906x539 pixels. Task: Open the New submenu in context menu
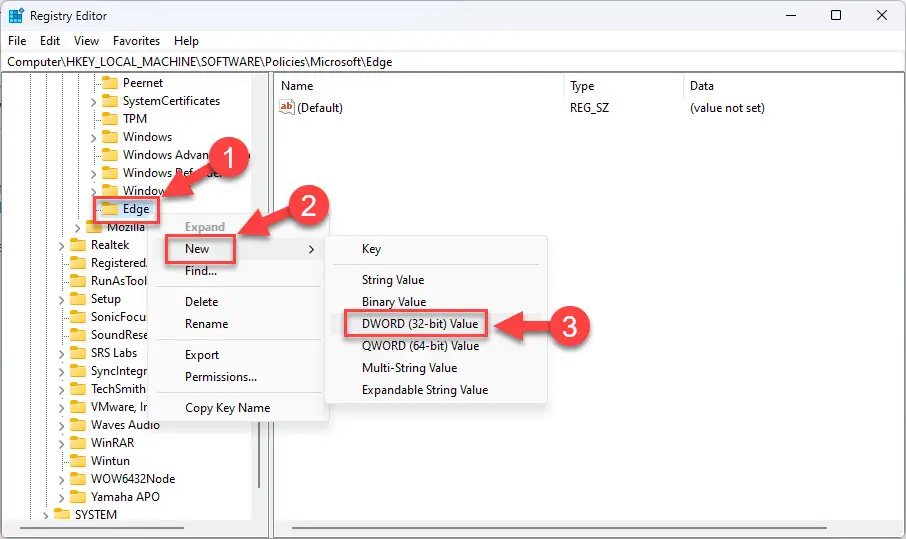pyautogui.click(x=239, y=249)
